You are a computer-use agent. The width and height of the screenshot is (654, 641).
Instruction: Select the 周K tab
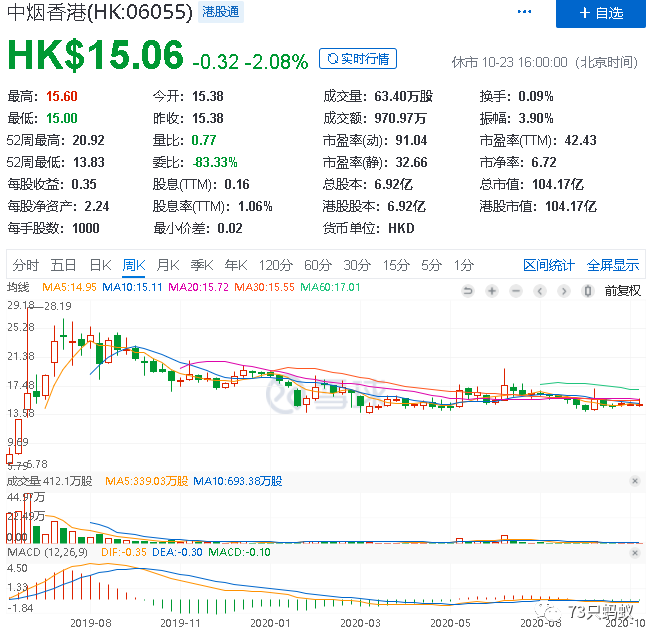134,265
